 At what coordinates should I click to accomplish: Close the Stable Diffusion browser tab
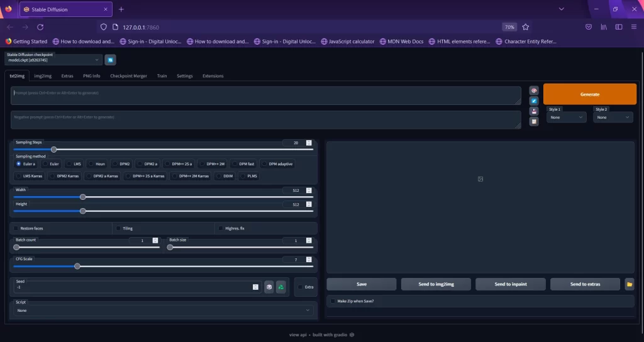tap(106, 9)
